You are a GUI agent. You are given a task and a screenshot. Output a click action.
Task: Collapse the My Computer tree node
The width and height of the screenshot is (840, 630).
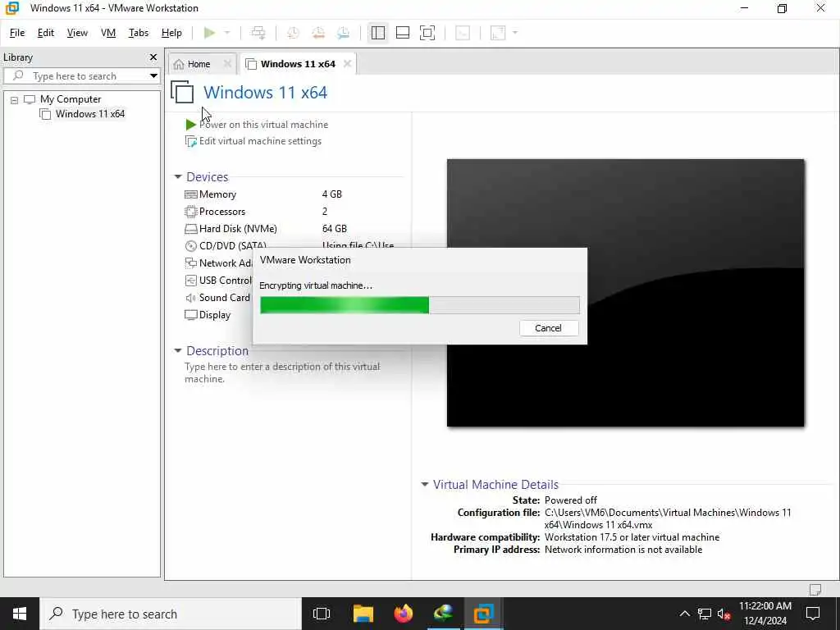click(x=15, y=99)
